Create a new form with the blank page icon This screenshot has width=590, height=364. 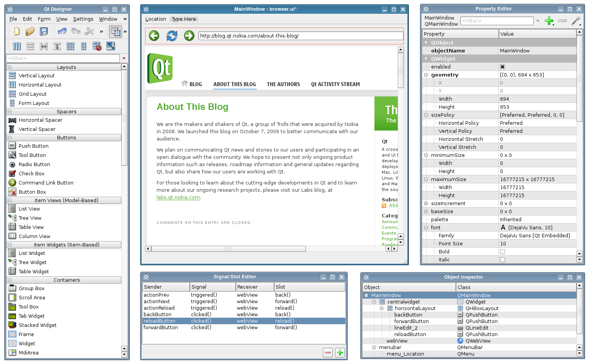tap(17, 31)
